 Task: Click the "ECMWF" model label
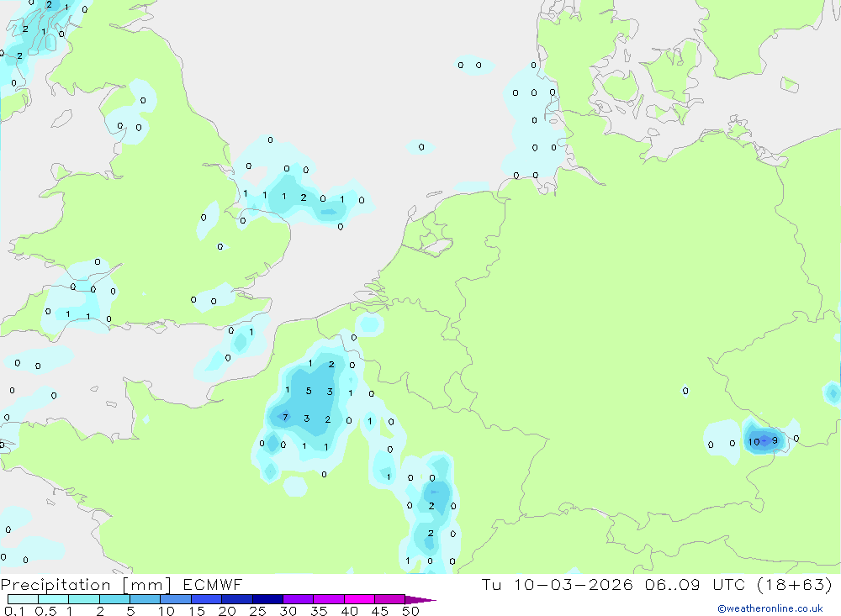[213, 584]
